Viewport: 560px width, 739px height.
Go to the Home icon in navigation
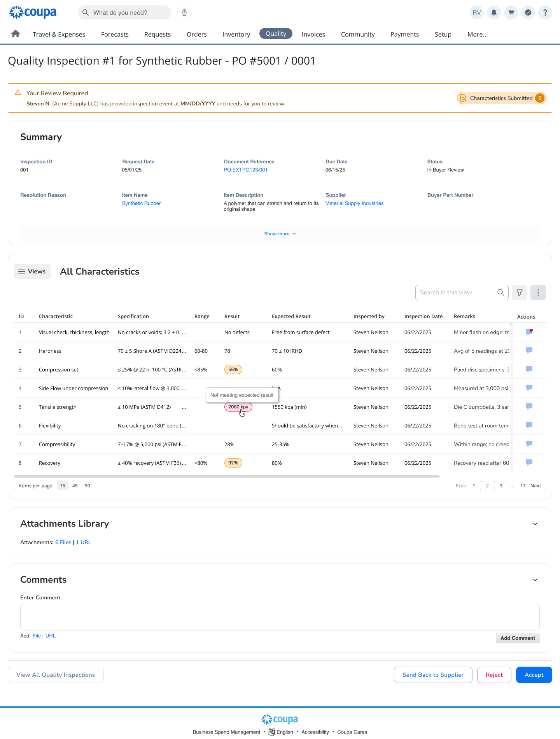(x=16, y=34)
